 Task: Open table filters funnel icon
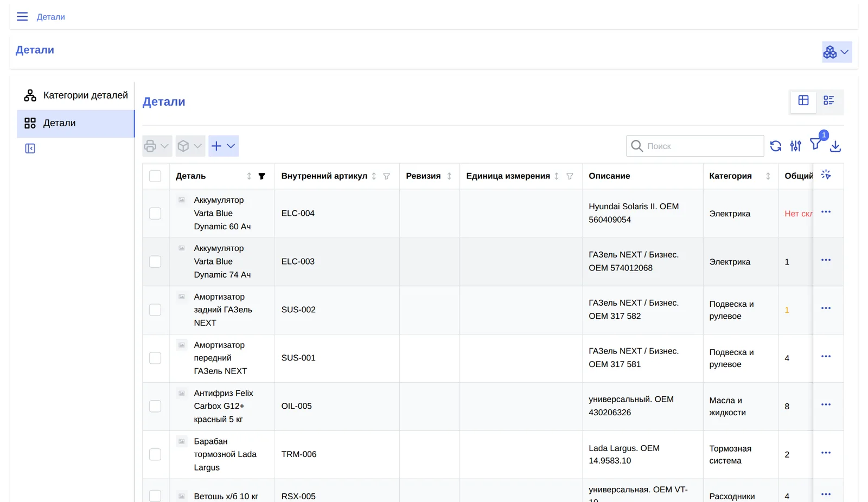coord(815,144)
